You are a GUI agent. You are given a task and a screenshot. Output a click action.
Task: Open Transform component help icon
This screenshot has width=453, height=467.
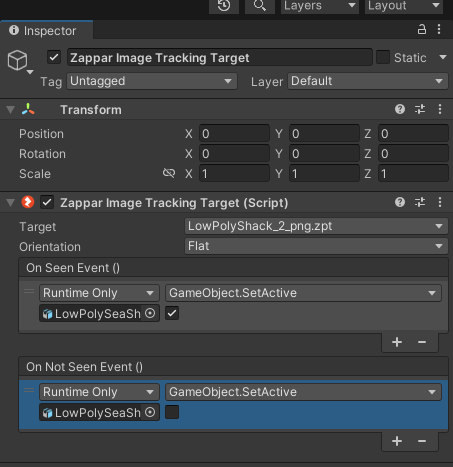[x=400, y=109]
